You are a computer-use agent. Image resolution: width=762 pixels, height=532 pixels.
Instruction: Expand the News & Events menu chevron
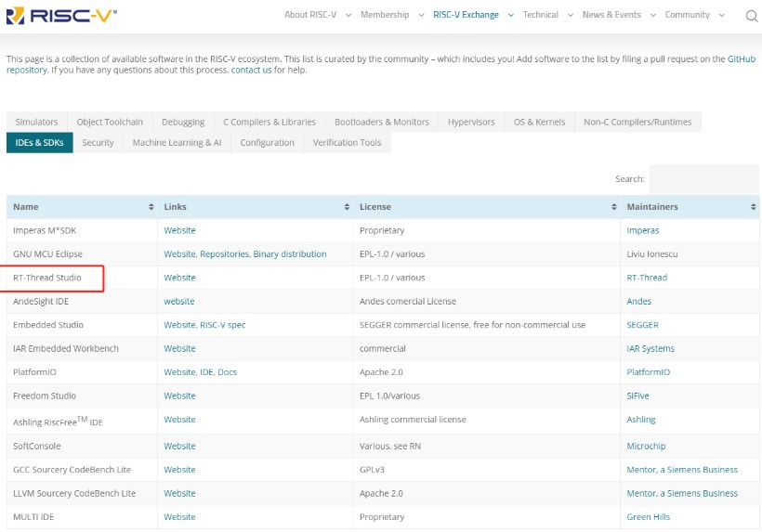tap(653, 15)
